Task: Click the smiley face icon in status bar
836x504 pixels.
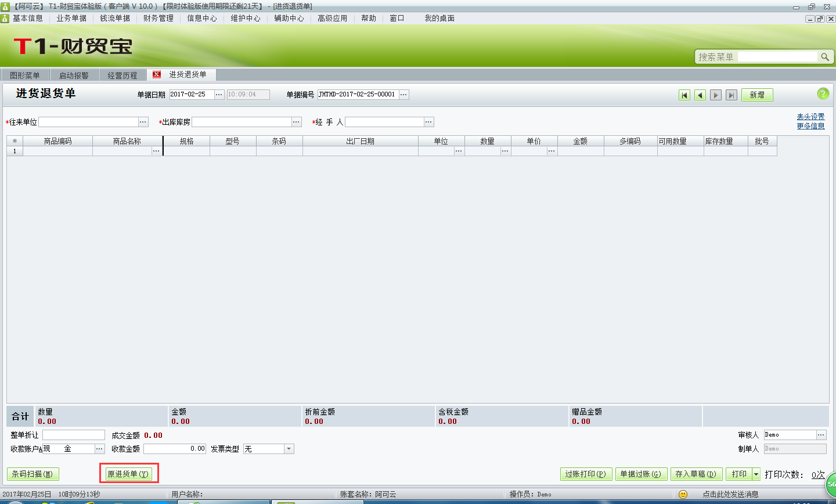Action: point(683,494)
